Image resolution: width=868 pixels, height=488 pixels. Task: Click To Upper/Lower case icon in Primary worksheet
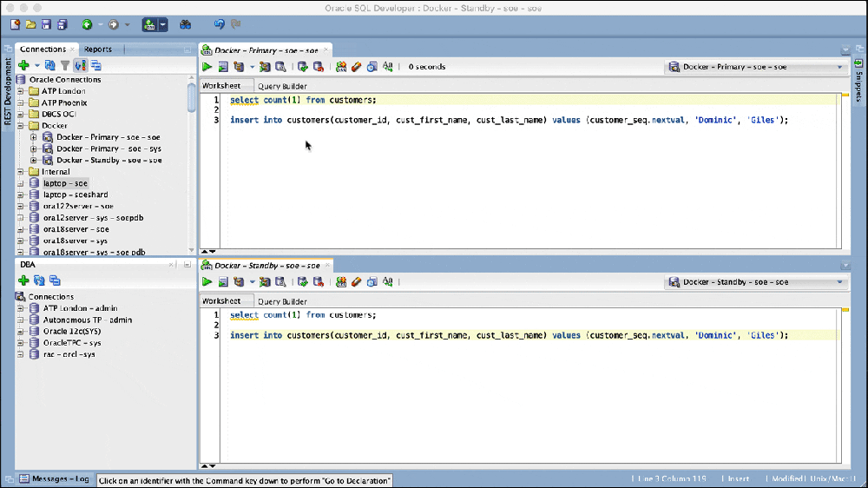[x=387, y=67]
